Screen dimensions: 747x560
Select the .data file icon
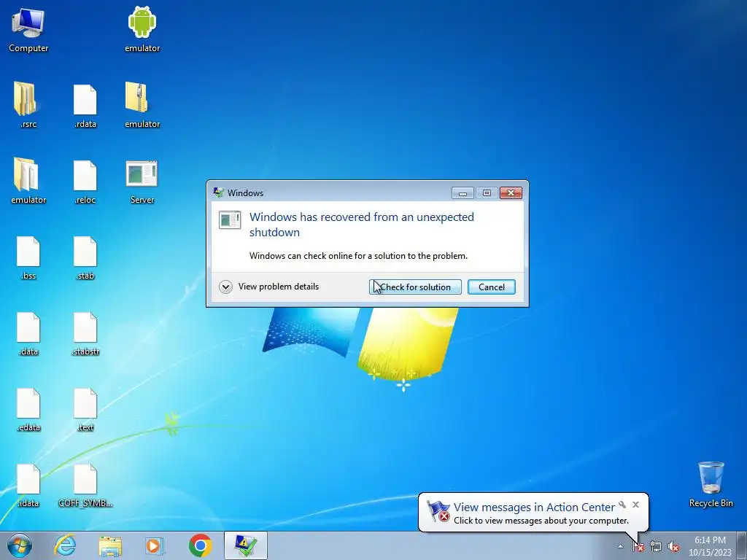(28, 332)
